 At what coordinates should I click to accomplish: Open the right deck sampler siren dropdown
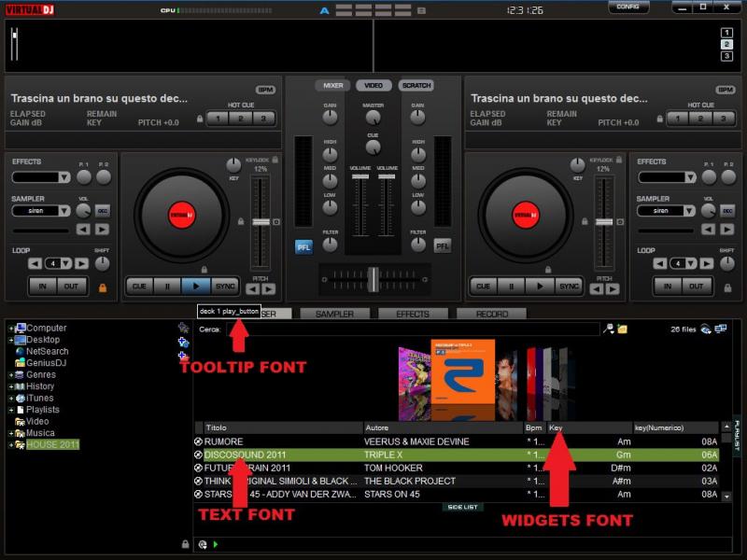click(x=689, y=211)
